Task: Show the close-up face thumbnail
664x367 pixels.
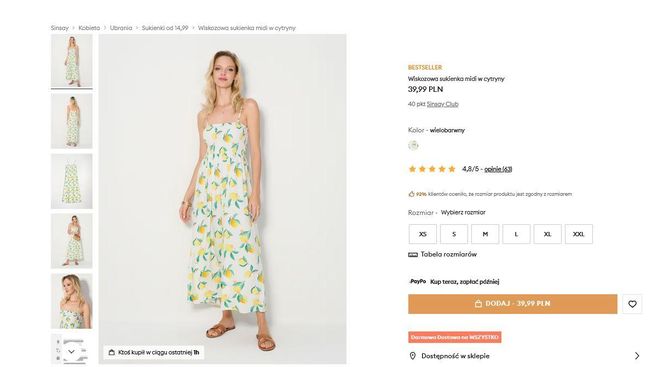Action: click(72, 301)
